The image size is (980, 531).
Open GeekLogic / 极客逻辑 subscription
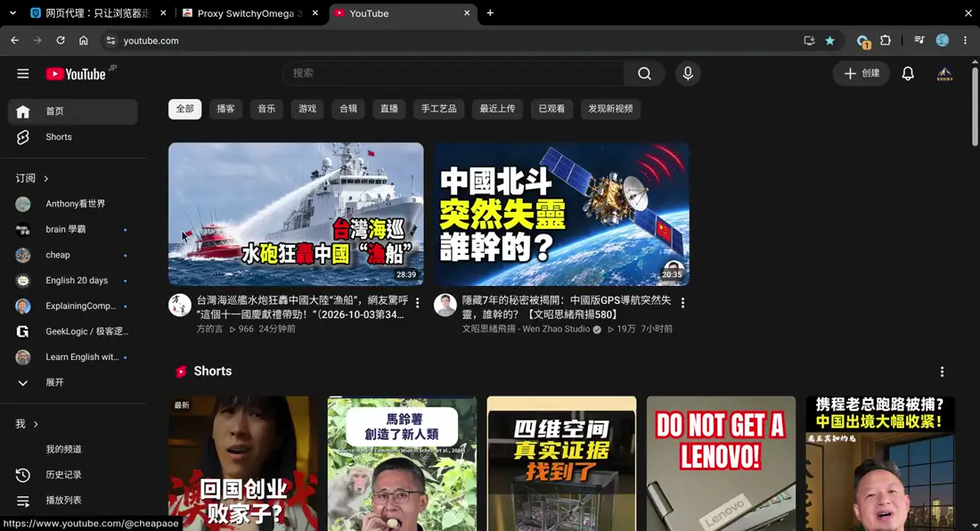[73, 331]
